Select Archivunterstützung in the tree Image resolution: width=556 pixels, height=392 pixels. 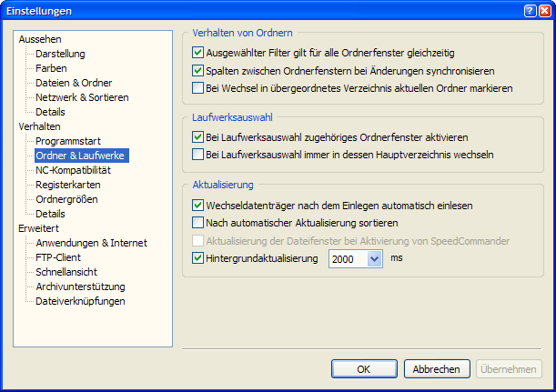(80, 286)
